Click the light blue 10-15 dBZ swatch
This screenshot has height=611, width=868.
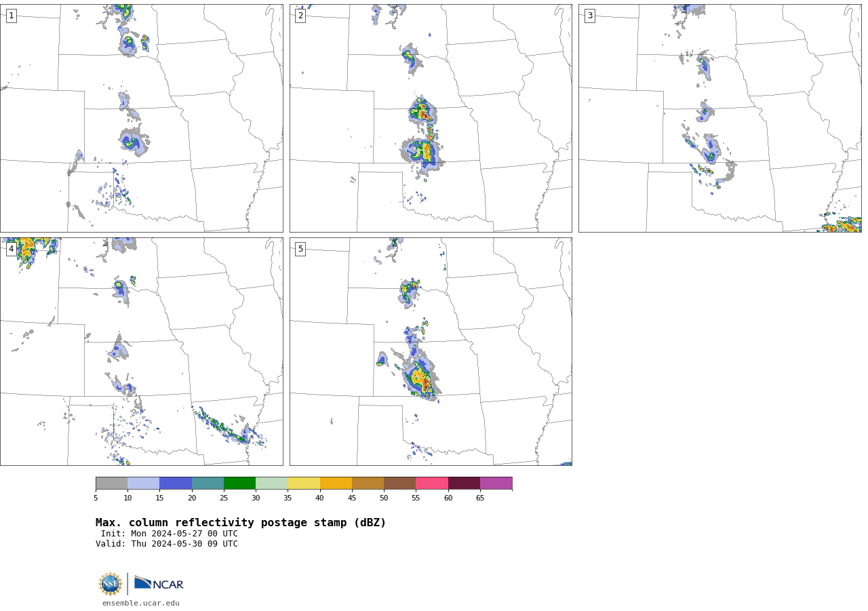[143, 483]
